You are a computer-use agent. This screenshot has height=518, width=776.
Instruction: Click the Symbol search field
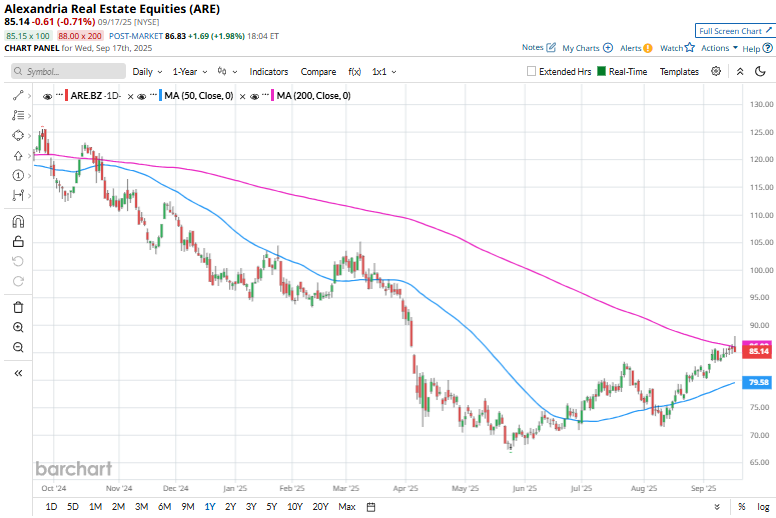tap(69, 71)
